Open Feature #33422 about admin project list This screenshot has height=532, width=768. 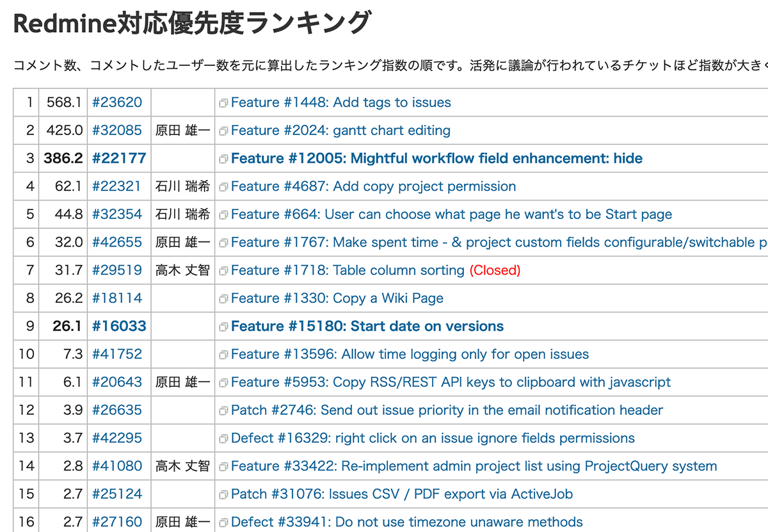474,466
